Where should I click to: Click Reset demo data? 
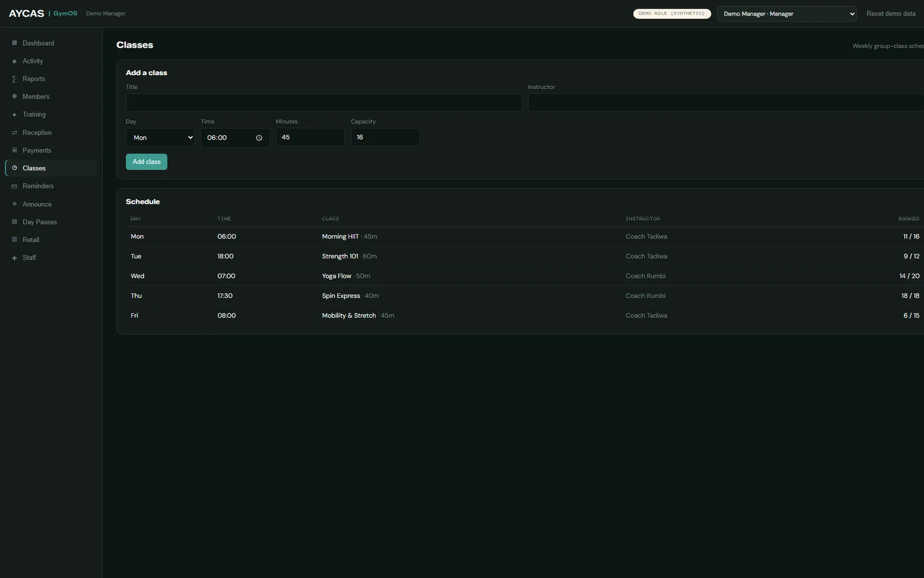point(891,13)
